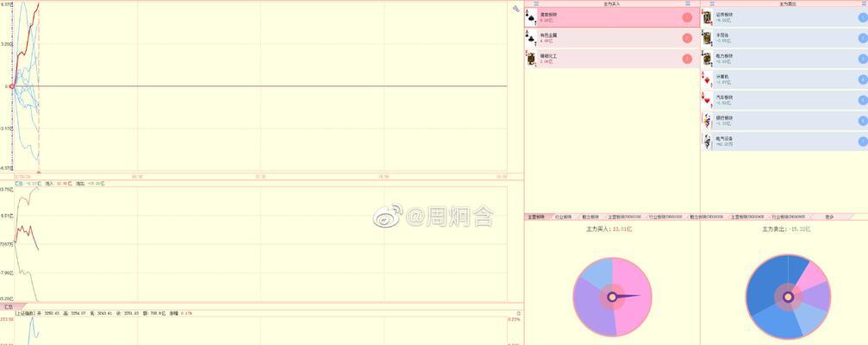
Task: Click the 流入 legend label above flow chart
Action: click(49, 184)
